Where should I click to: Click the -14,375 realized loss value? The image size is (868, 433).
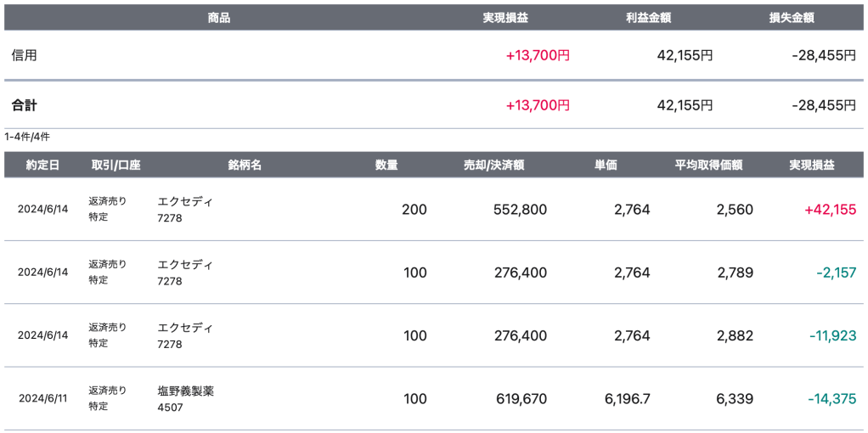[831, 399]
